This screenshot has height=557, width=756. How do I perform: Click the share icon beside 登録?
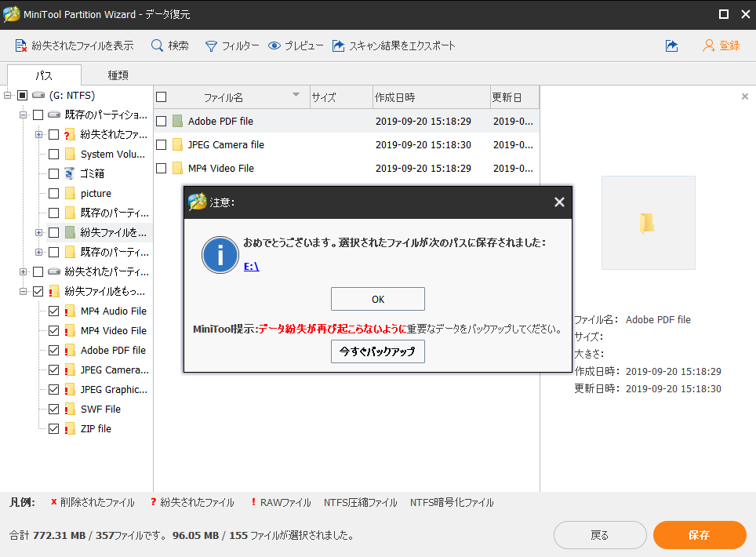(671, 46)
